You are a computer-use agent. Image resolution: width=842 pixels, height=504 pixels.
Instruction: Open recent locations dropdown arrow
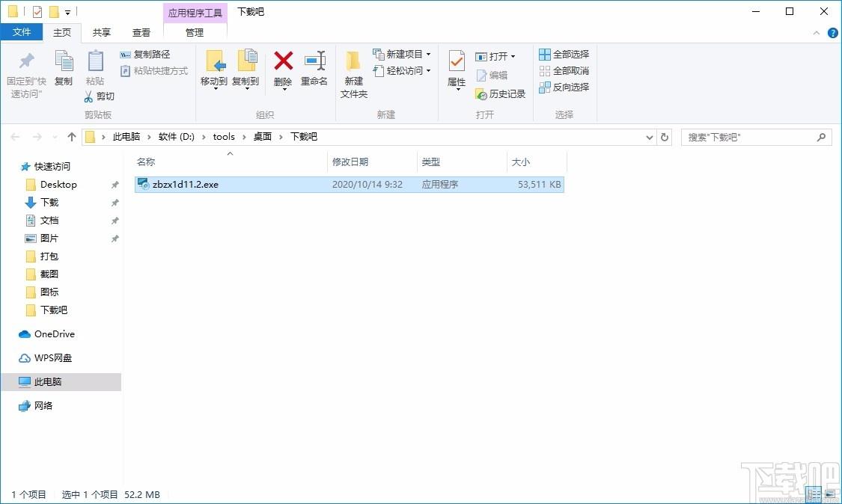click(x=55, y=138)
